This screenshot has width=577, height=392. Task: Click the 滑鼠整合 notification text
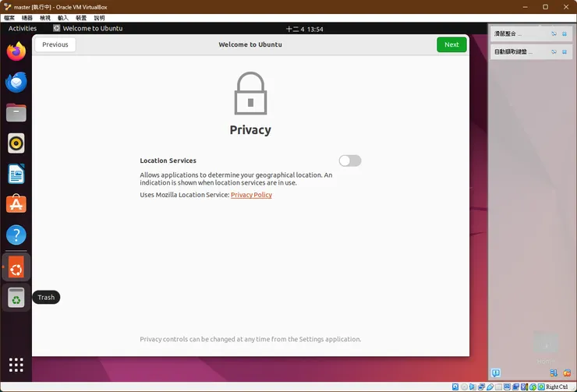(508, 34)
